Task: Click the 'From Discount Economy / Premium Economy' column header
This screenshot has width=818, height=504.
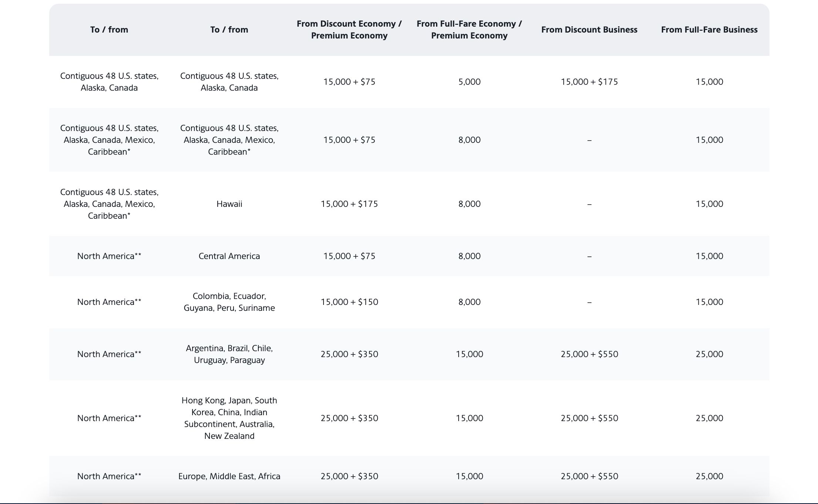Action: 349,30
